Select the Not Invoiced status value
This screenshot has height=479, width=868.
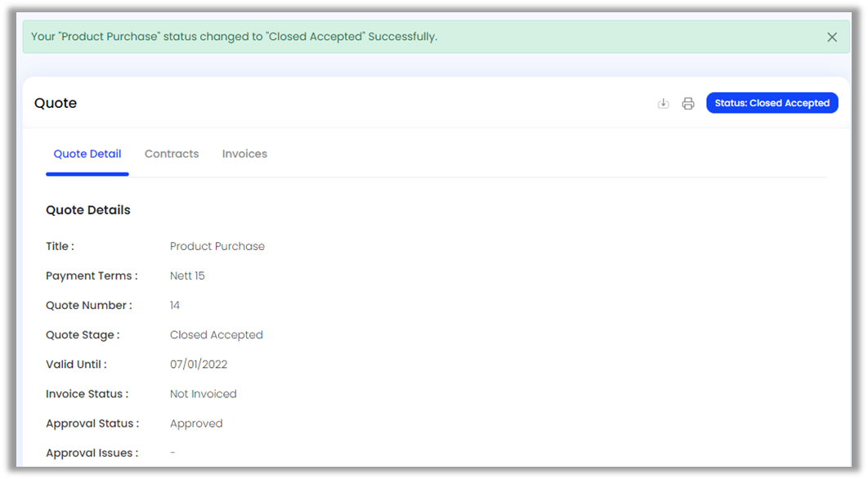tap(204, 394)
